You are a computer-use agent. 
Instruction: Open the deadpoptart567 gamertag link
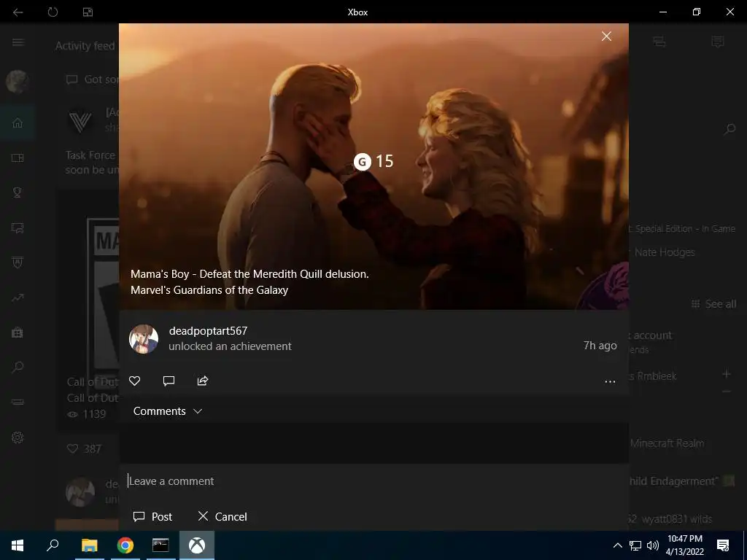click(x=208, y=330)
